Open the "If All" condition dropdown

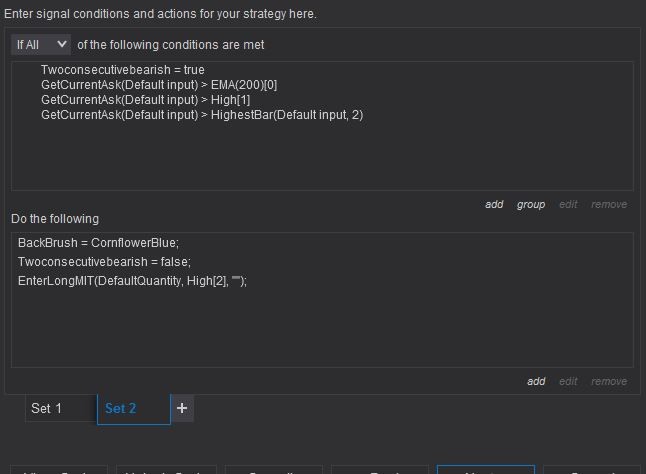pos(41,45)
